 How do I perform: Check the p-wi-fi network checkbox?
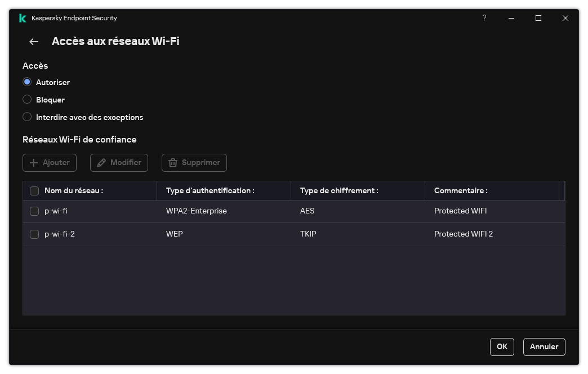tap(34, 211)
